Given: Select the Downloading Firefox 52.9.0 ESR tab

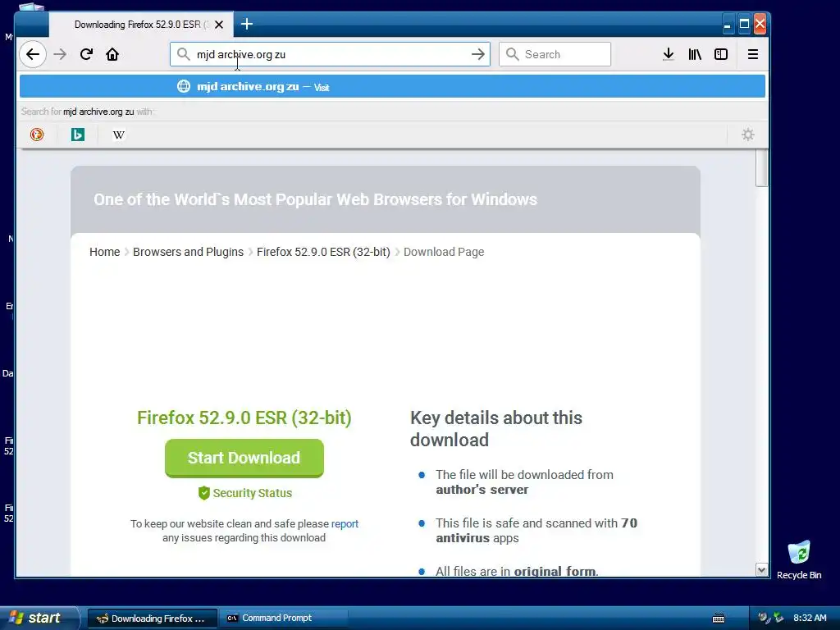Looking at the screenshot, I should 141,25.
